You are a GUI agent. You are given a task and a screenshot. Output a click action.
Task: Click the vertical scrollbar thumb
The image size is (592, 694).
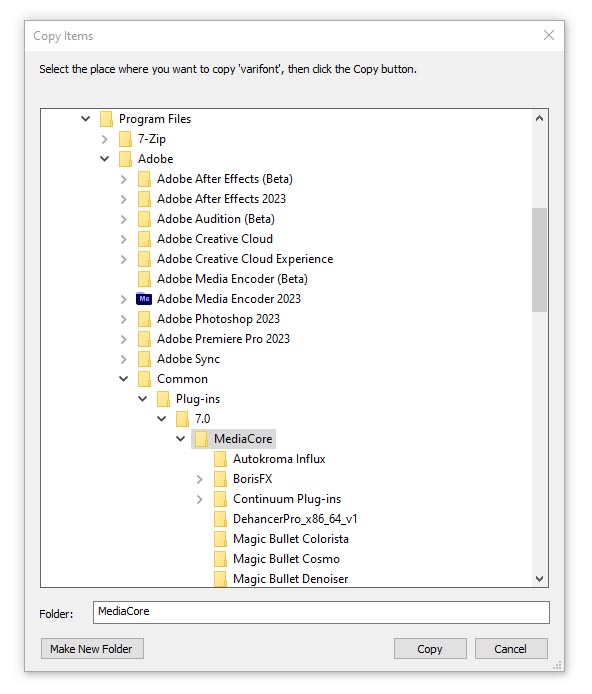pyautogui.click(x=539, y=260)
